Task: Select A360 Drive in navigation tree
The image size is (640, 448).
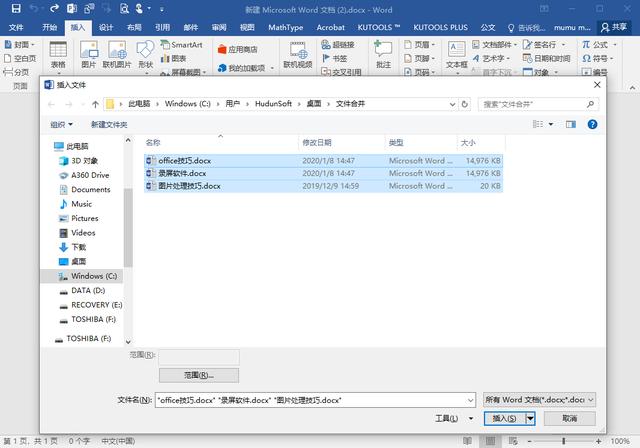Action: point(90,175)
